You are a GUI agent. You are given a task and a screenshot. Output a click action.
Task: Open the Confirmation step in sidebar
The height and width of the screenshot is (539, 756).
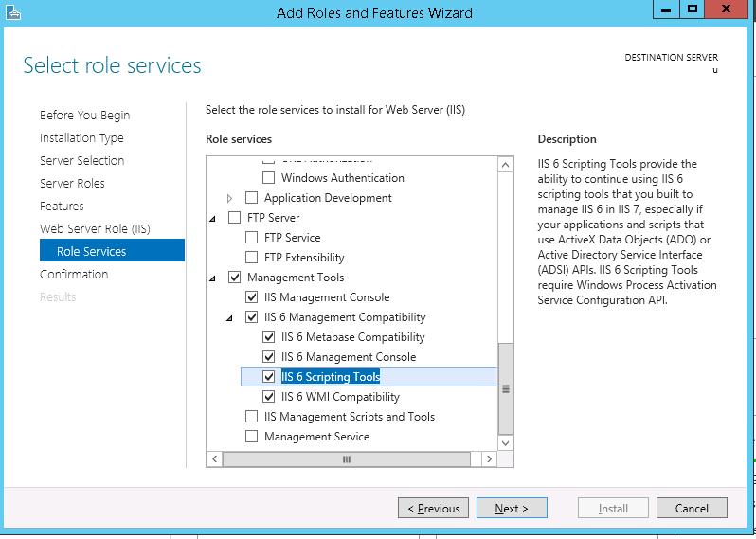(x=74, y=274)
